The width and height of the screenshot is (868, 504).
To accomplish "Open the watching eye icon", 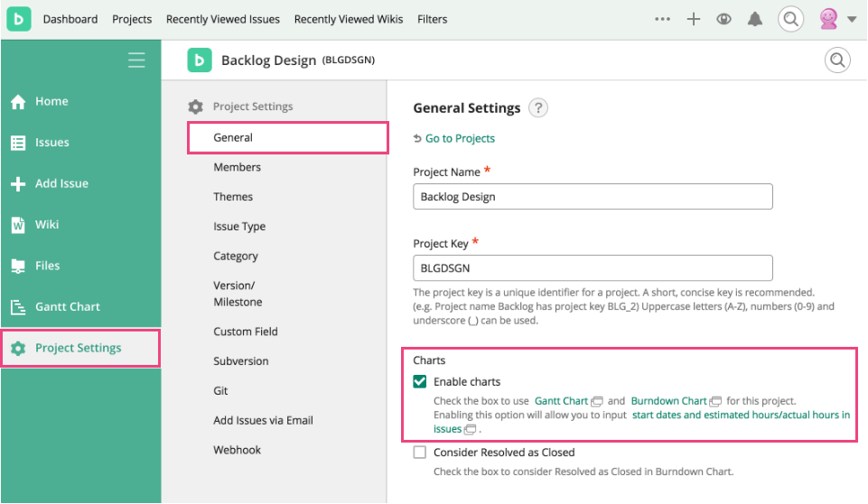I will [723, 19].
